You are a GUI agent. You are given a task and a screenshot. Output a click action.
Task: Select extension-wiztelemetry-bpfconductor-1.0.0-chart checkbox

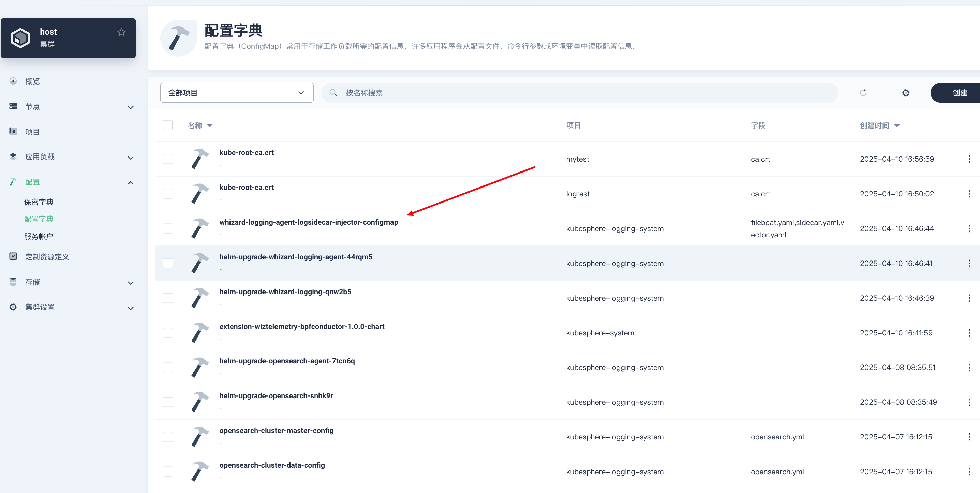pyautogui.click(x=168, y=333)
